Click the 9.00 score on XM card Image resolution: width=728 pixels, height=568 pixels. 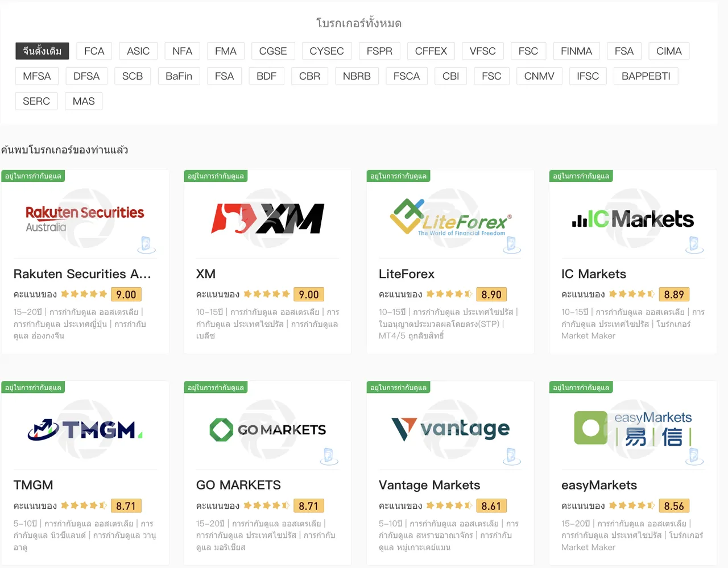coord(309,295)
